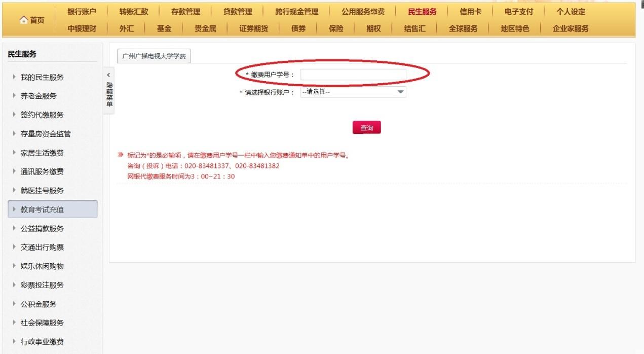Screen dimensions: 644x354
Task: Click the red 查询 button
Action: (366, 128)
